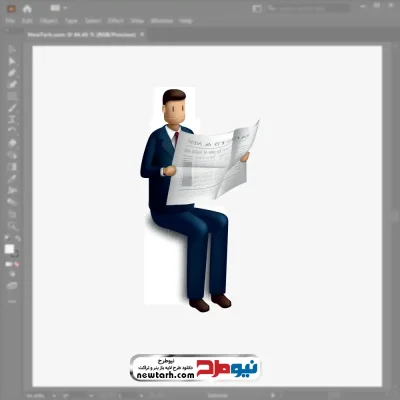Image resolution: width=400 pixels, height=400 pixels.
Task: Open the Window menu
Action: [162, 21]
